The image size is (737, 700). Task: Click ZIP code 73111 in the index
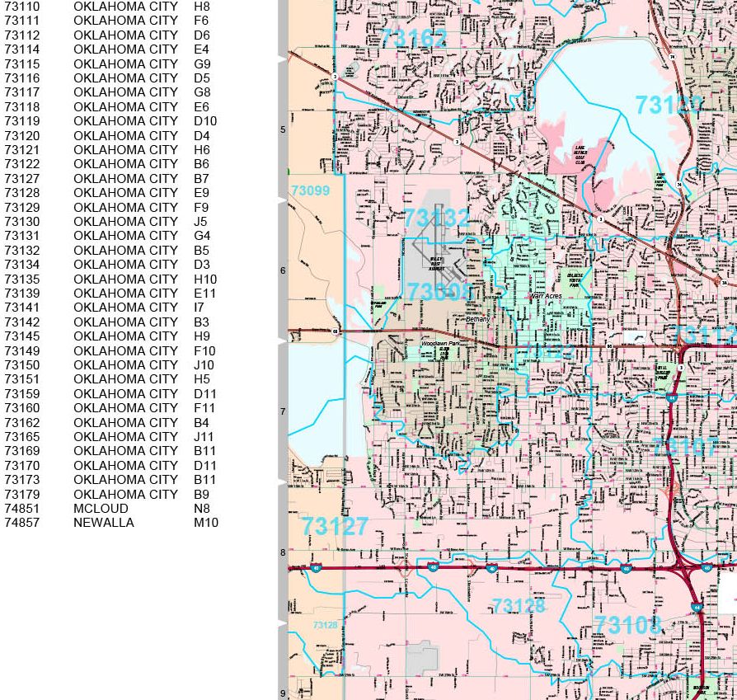pos(22,21)
